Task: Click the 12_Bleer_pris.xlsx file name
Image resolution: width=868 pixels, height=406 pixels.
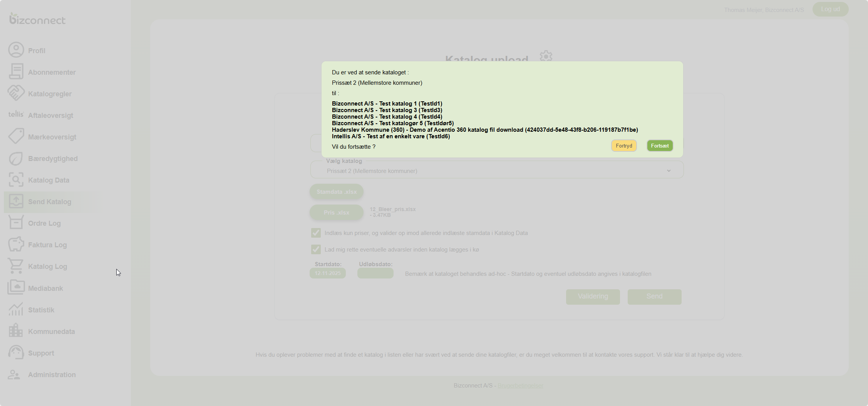Action: pyautogui.click(x=393, y=209)
